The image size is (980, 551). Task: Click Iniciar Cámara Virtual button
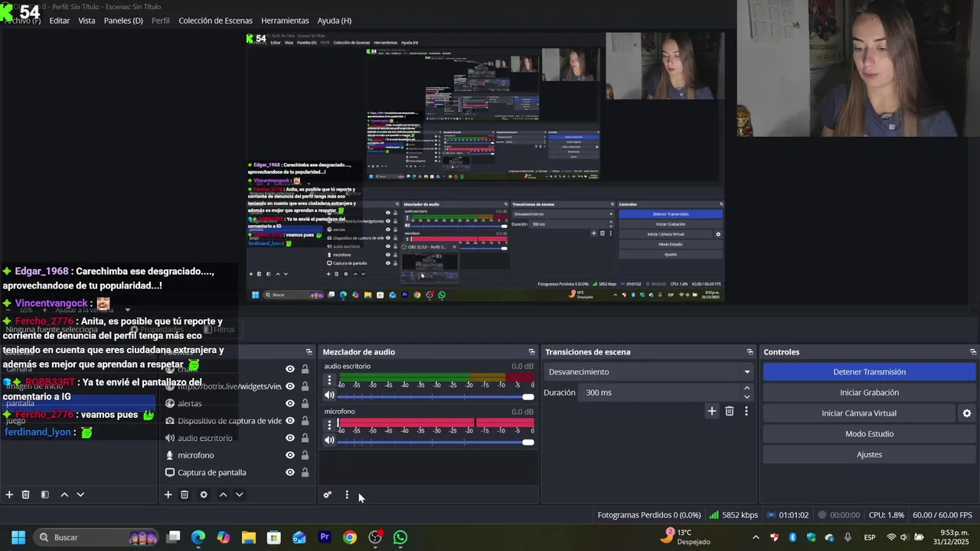(859, 413)
